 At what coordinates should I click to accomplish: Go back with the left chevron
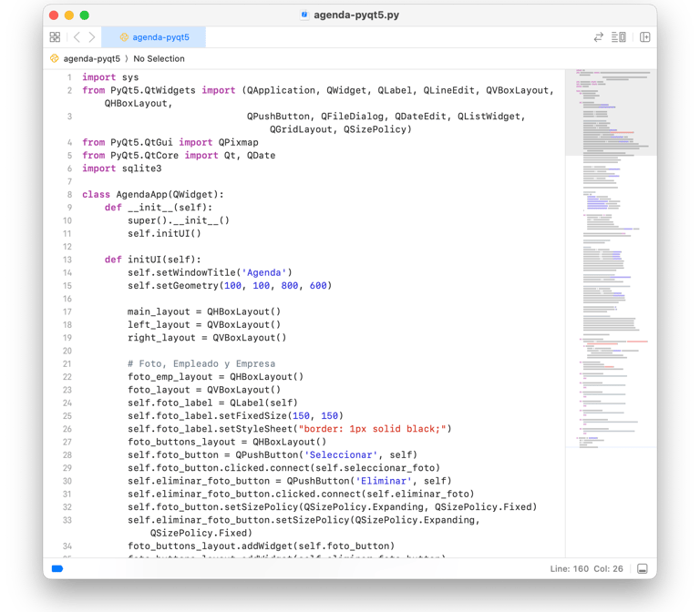click(77, 37)
